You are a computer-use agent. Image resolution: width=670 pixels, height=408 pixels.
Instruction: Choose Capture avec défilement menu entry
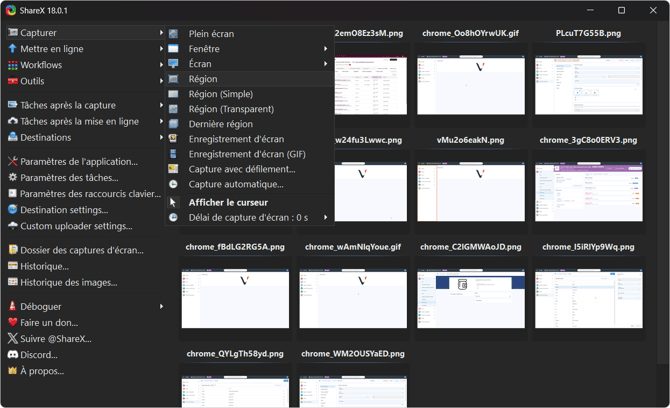[x=241, y=169]
